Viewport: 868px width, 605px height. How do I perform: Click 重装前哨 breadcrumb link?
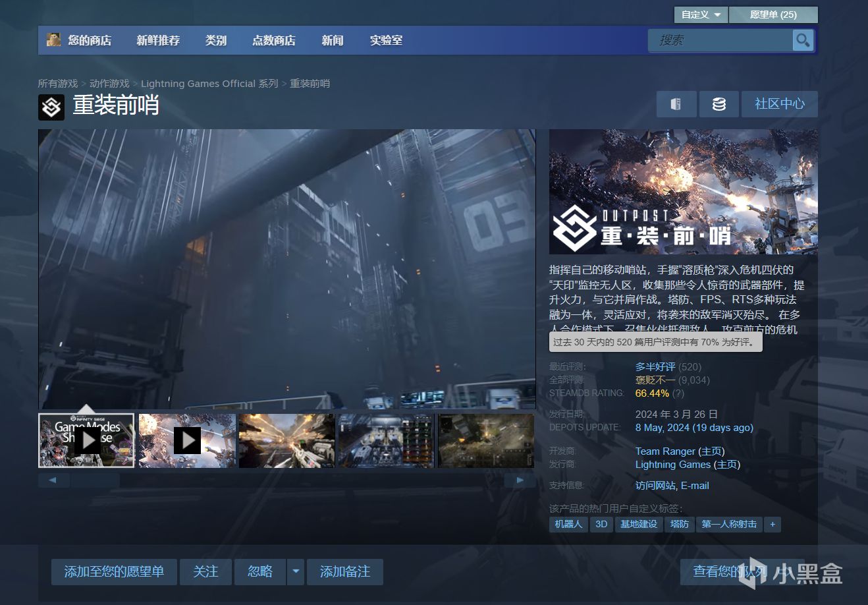pyautogui.click(x=310, y=84)
